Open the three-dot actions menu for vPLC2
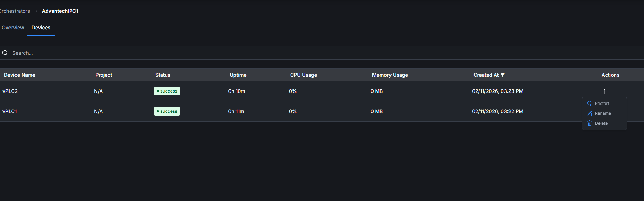This screenshot has height=201, width=644. pyautogui.click(x=604, y=91)
